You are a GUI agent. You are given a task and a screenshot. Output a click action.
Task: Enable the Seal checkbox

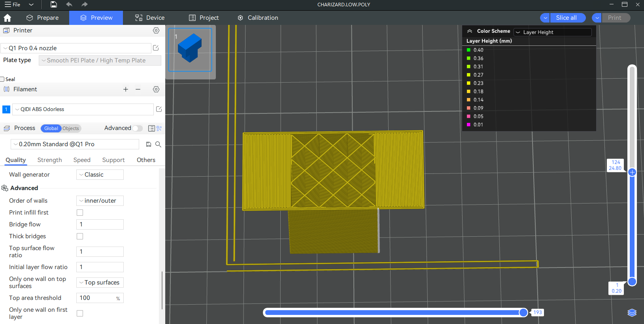coord(2,79)
